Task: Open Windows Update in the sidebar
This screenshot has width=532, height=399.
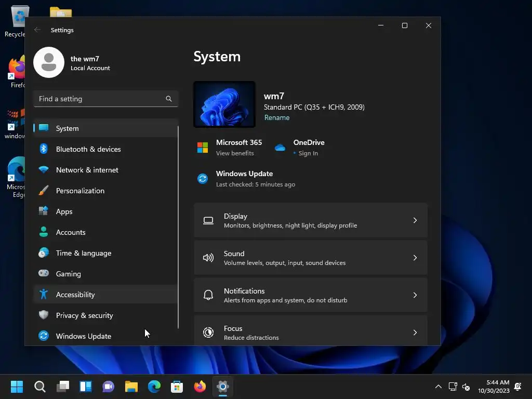Action: (x=105, y=336)
